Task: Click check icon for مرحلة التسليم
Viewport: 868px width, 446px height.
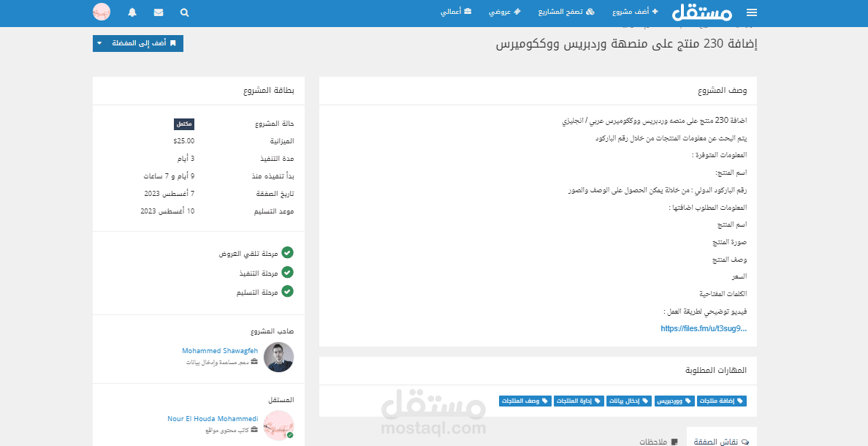Action: click(x=287, y=291)
